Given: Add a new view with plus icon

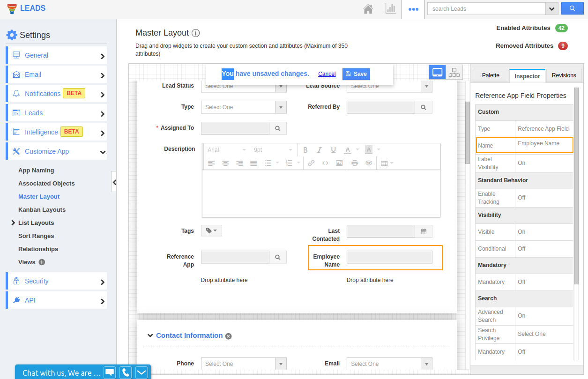Looking at the screenshot, I should 42,262.
